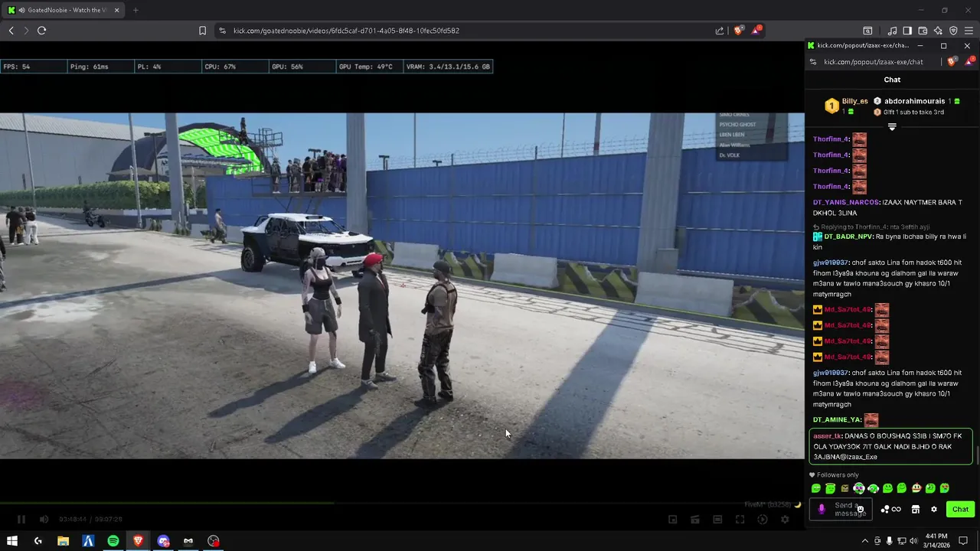The image size is (980, 551).
Task: Reload the main browser page
Action: point(41,31)
